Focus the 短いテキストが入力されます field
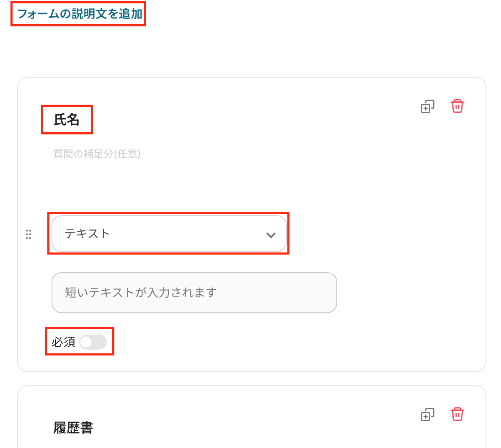The width and height of the screenshot is (501, 448). (194, 293)
